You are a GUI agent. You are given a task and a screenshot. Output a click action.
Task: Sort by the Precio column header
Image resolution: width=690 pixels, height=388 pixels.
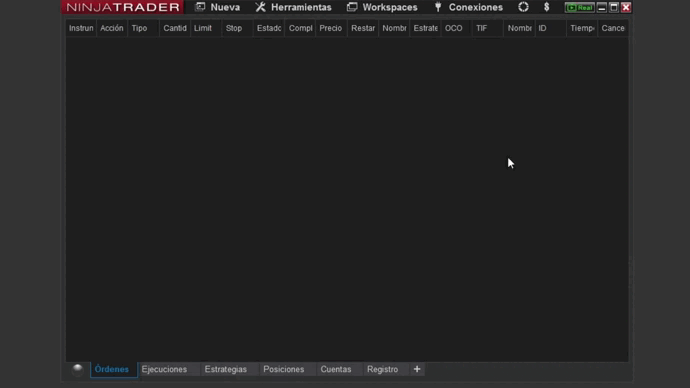[x=331, y=28]
